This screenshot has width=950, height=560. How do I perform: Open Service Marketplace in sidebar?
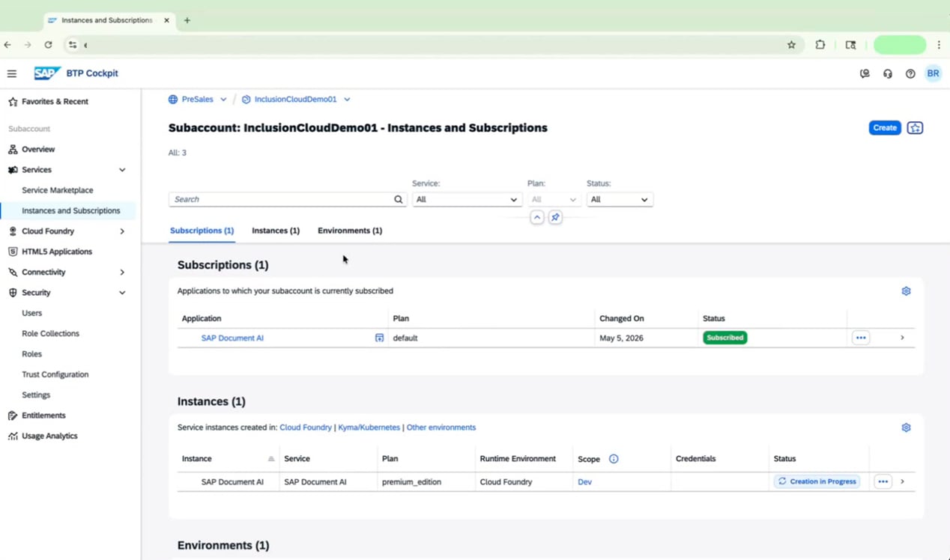click(x=58, y=190)
